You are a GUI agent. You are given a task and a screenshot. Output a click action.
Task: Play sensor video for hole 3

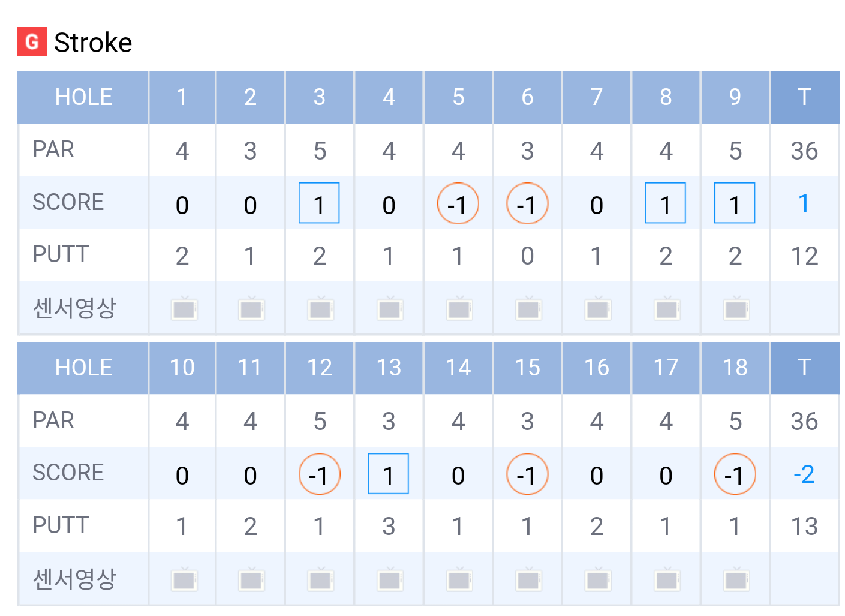320,309
